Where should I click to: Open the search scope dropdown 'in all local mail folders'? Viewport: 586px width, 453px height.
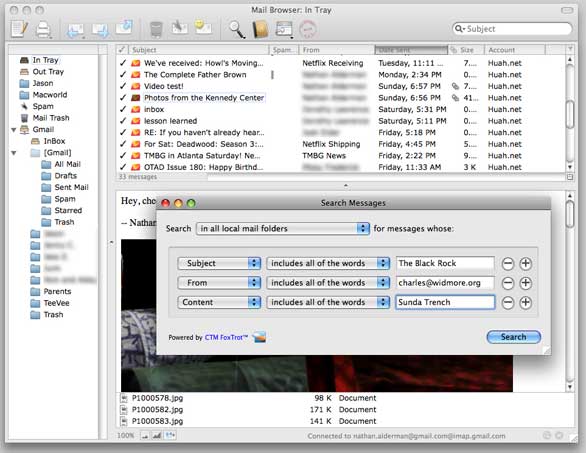283,228
